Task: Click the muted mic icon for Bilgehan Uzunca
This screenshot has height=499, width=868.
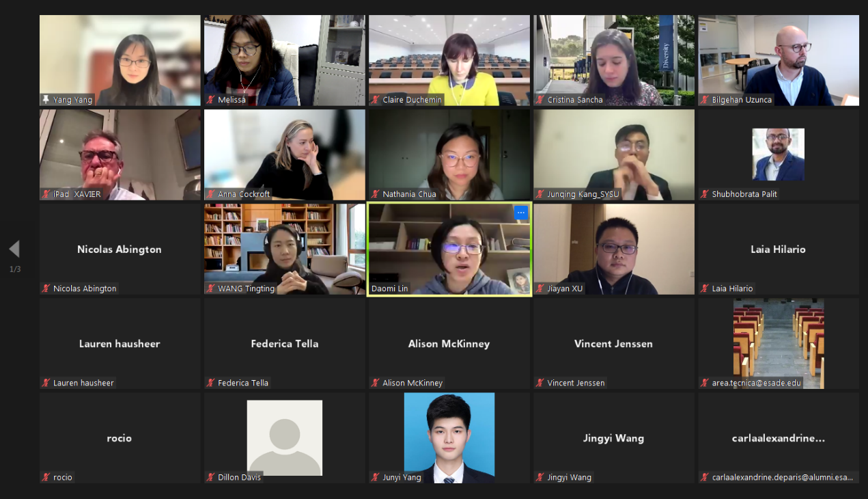Action: pos(705,100)
